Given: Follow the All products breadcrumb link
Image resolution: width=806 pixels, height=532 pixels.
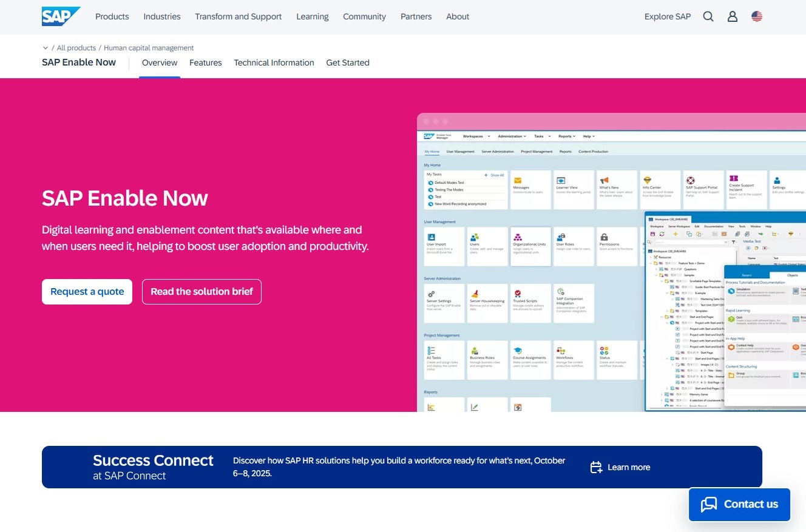Looking at the screenshot, I should tap(76, 48).
